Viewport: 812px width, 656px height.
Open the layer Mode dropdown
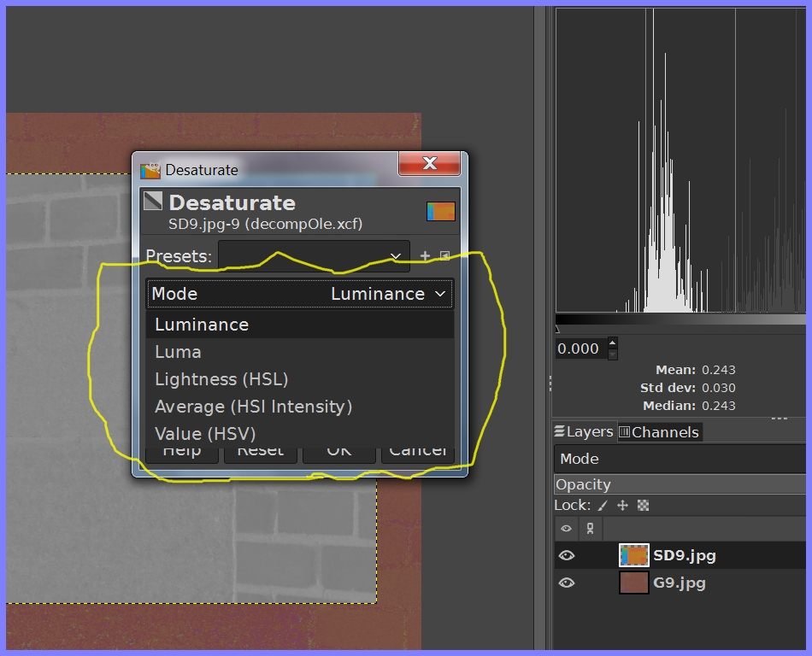coord(680,459)
